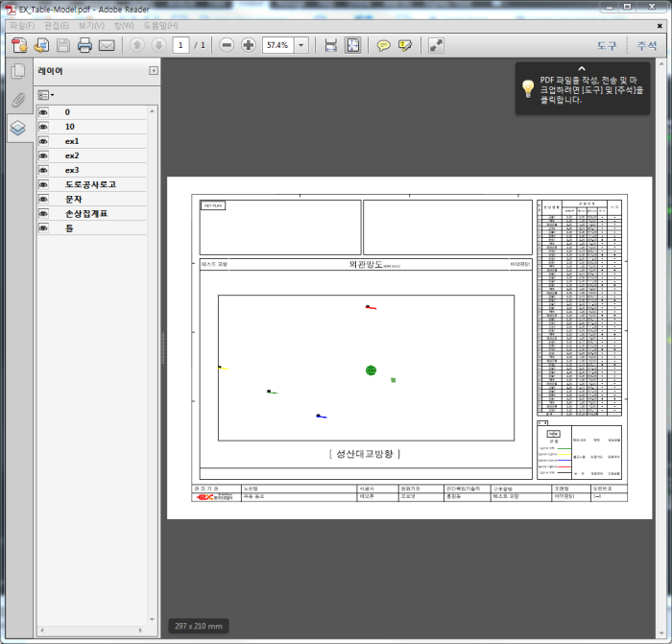Click the email envelope toolbar icon
Viewport: 672px width, 644px height.
(107, 45)
